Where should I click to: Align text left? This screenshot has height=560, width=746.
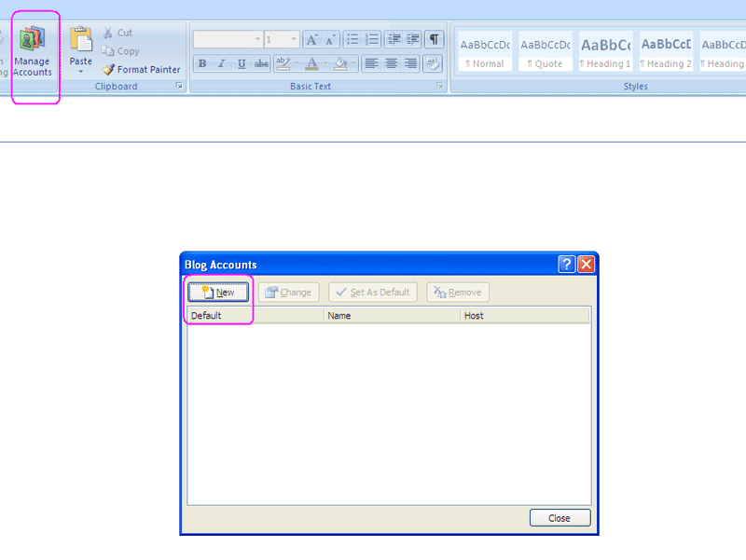click(x=371, y=63)
